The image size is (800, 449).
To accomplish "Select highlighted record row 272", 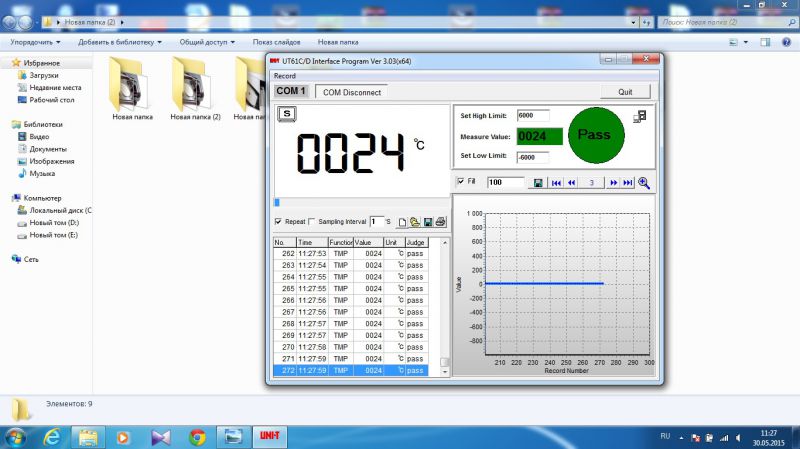I will [x=351, y=370].
